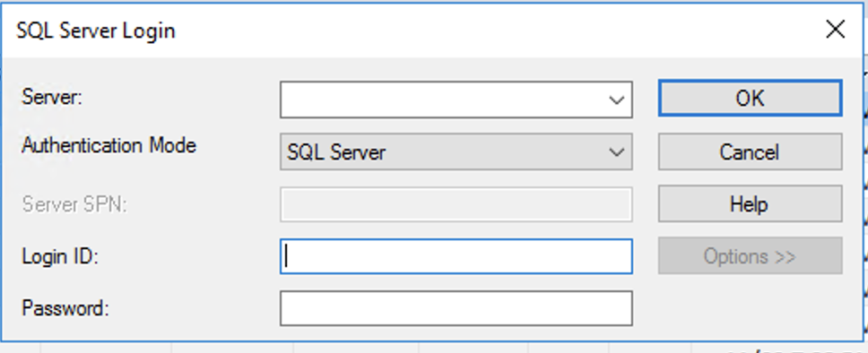The width and height of the screenshot is (868, 353).
Task: Click the "Login ID:" label
Action: (60, 256)
